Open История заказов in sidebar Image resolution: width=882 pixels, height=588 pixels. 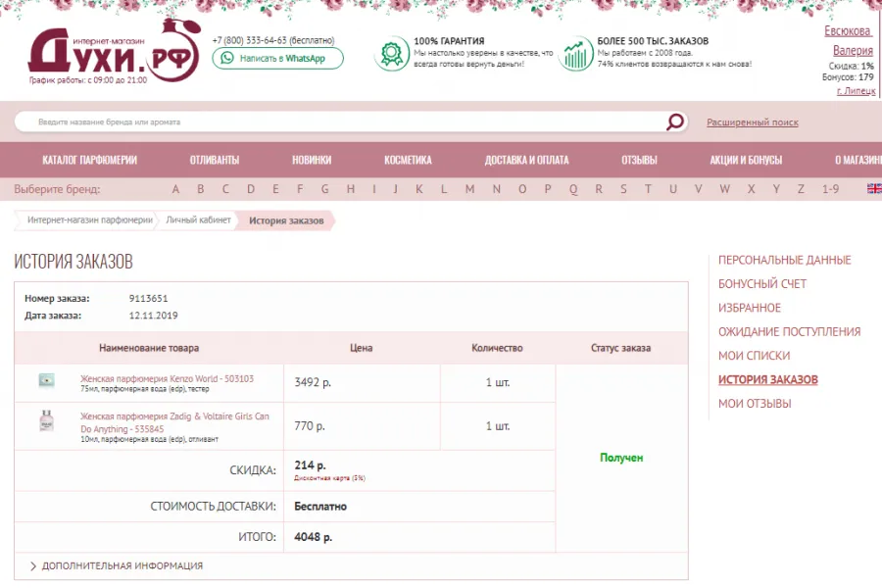(767, 380)
